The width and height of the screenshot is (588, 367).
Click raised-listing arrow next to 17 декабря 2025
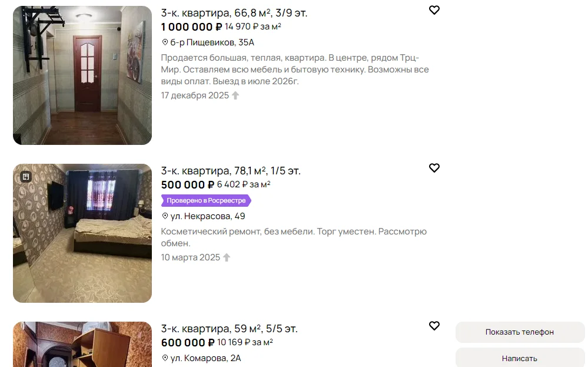[235, 95]
